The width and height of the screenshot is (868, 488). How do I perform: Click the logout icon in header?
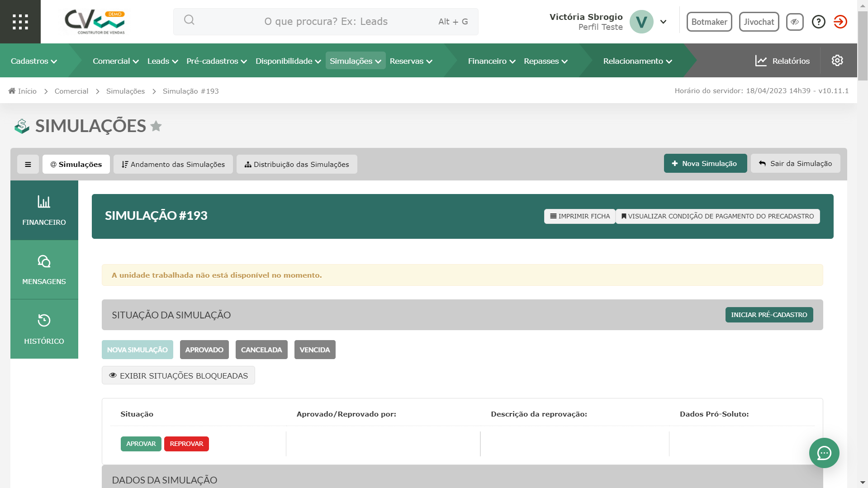[x=840, y=22]
